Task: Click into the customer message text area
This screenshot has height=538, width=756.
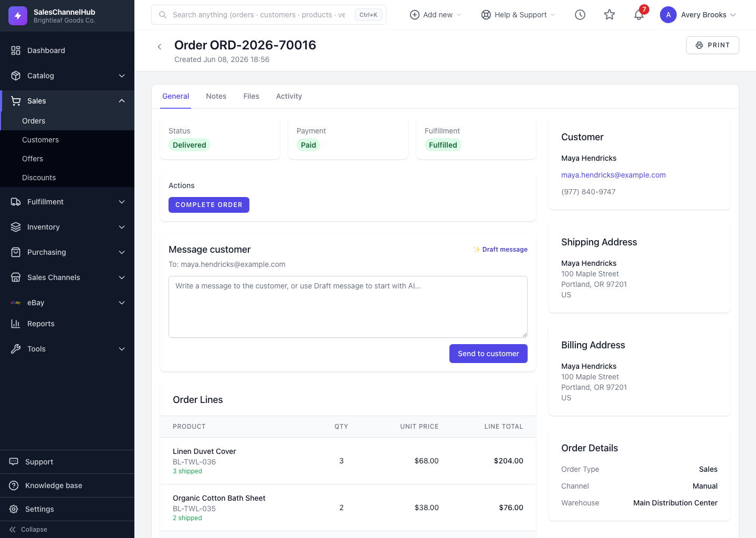Action: click(x=348, y=307)
